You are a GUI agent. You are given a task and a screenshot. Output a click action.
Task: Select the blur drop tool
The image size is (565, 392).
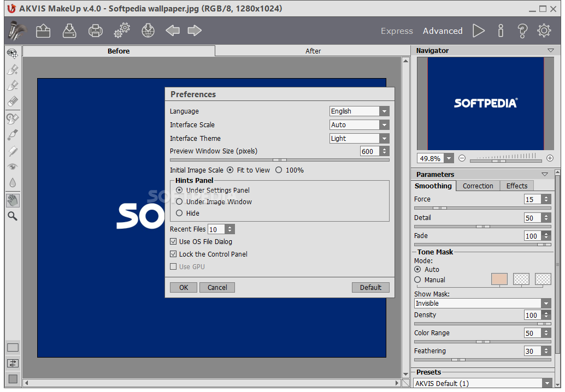pos(13,183)
